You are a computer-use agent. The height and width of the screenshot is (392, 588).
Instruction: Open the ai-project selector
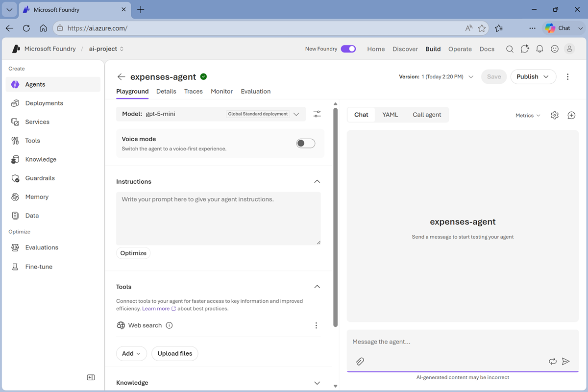pos(106,49)
